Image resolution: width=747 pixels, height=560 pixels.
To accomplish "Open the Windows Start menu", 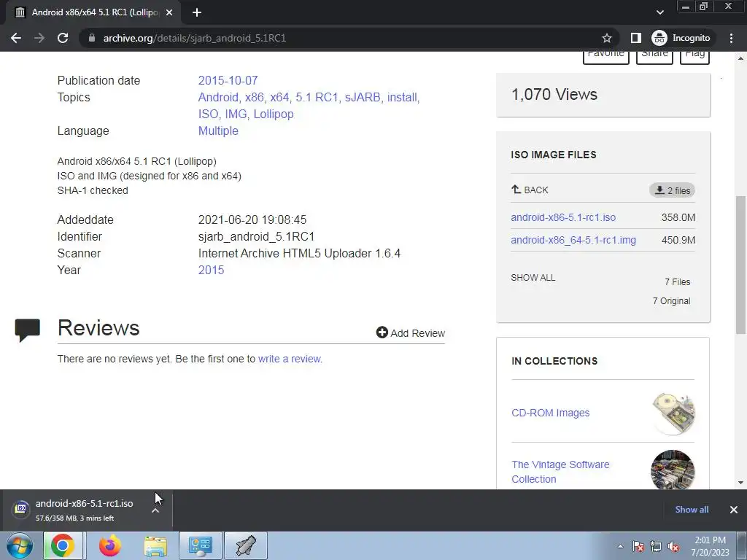I will coord(20,545).
